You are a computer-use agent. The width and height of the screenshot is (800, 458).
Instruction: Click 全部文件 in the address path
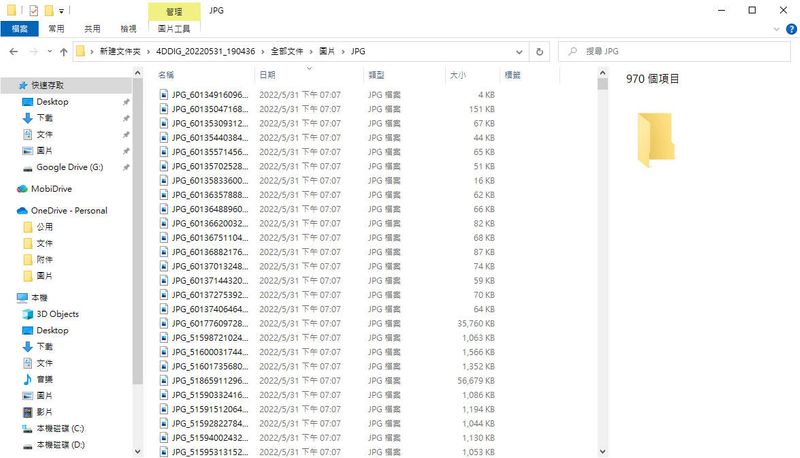(287, 52)
